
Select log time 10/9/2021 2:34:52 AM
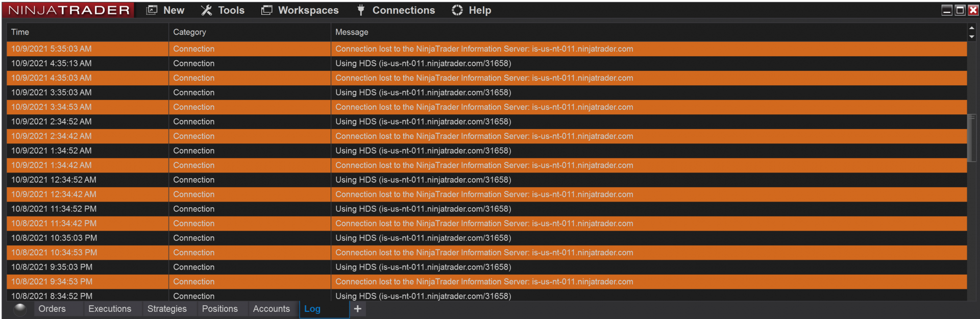point(52,121)
